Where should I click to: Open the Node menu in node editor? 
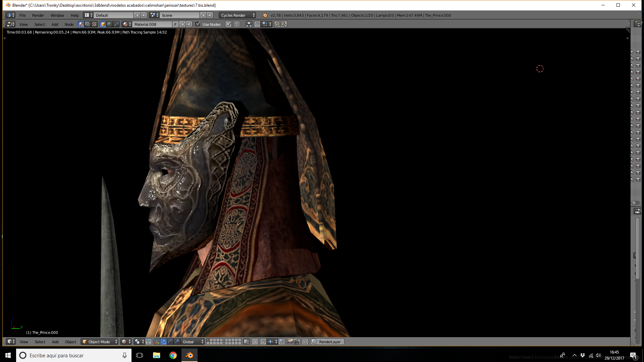(69, 24)
